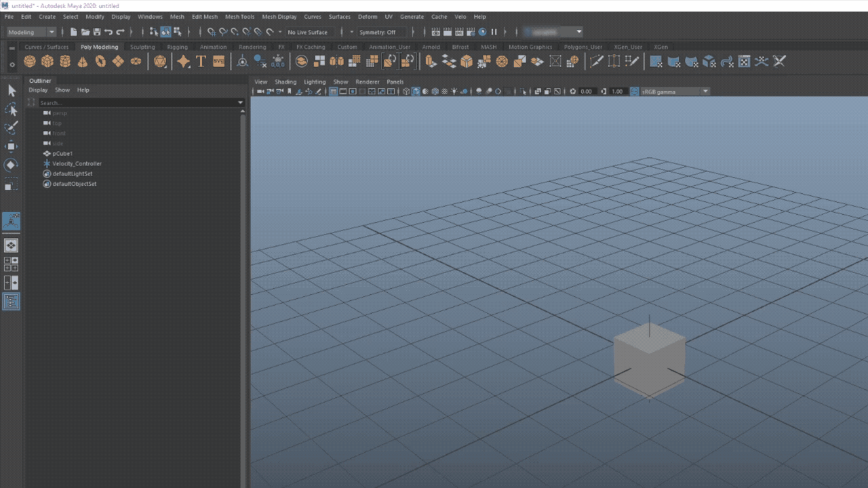Open the Outliner search options dropdown arrow
The image size is (868, 488).
(x=240, y=103)
